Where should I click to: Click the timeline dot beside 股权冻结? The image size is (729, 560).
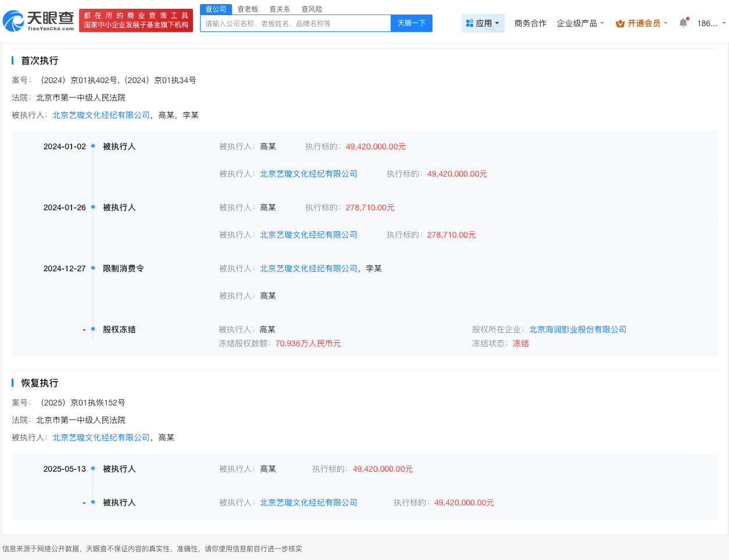(92, 329)
